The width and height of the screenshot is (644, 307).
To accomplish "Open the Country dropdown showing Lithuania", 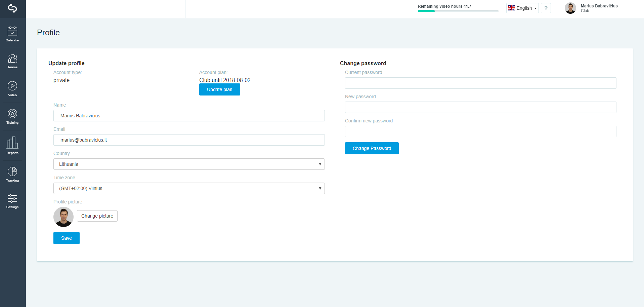I will (x=189, y=164).
